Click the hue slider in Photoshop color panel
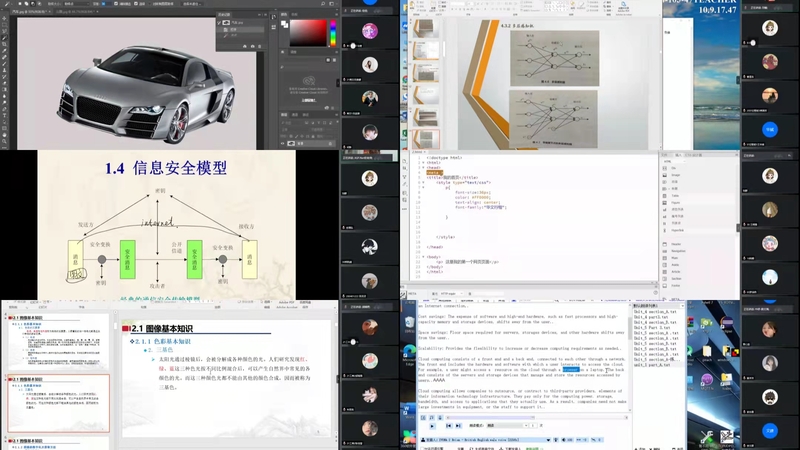 coord(333,32)
